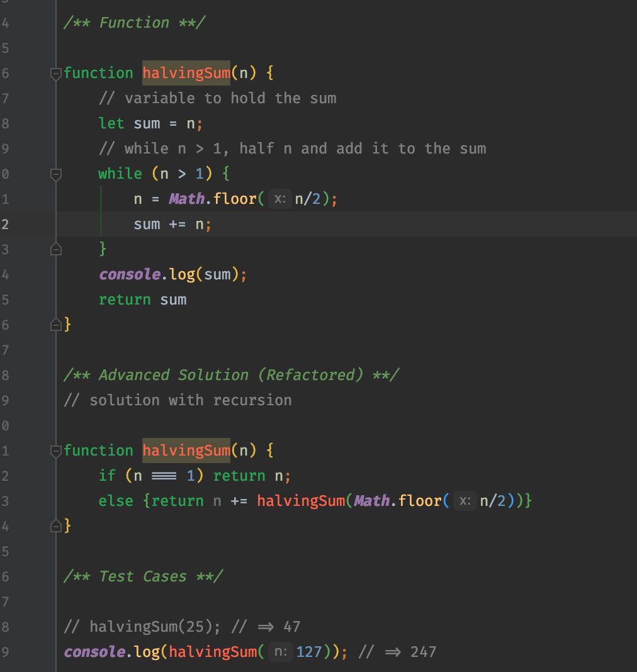Viewport: 637px width, 672px height.
Task: Click 'console' in the 'console.log(sum);' line
Action: [130, 274]
